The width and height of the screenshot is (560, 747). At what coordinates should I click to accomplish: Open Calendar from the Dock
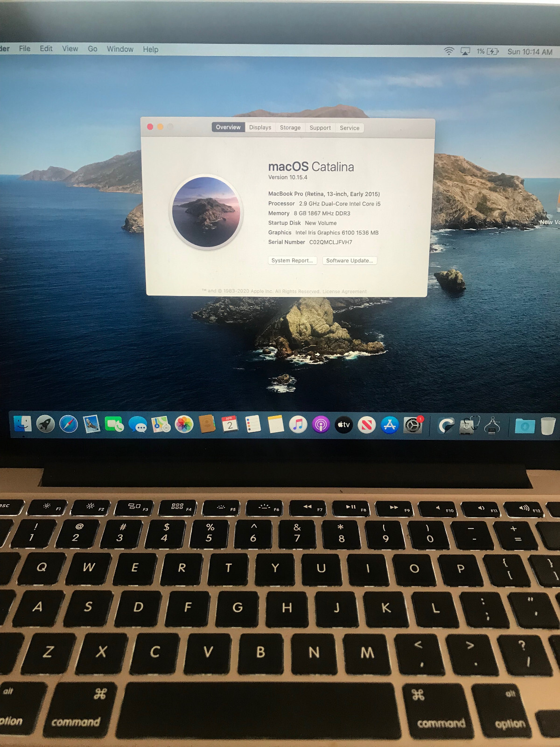[230, 424]
